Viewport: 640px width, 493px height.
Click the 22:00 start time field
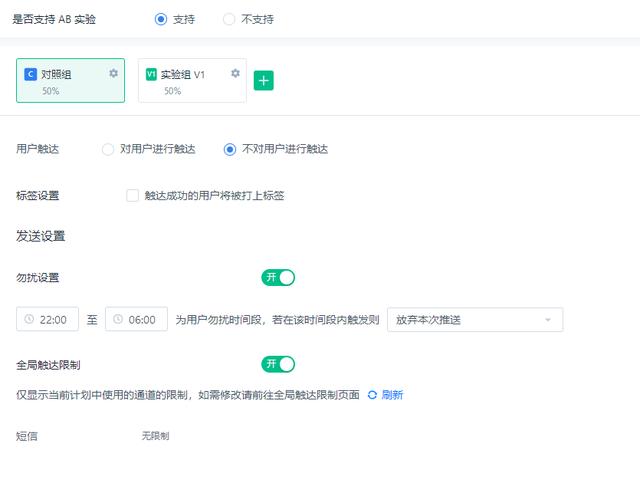54,320
